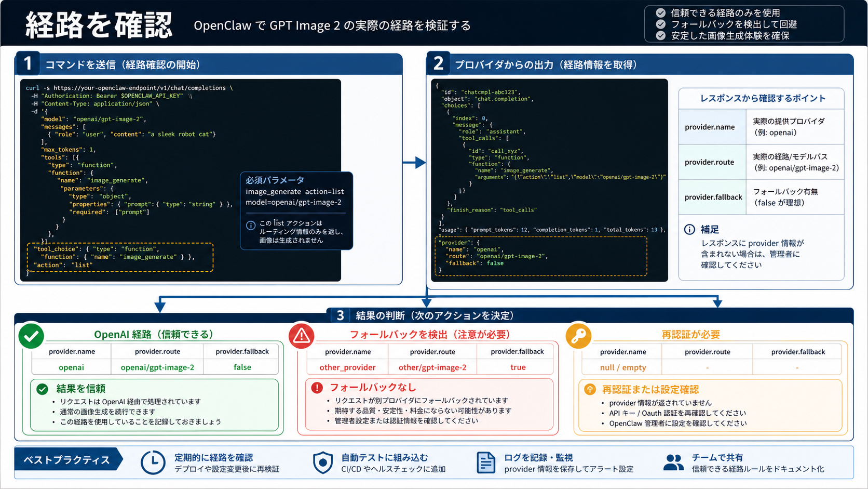Click the large green checkmark by OpenAI 経路
868x489 pixels.
31,336
